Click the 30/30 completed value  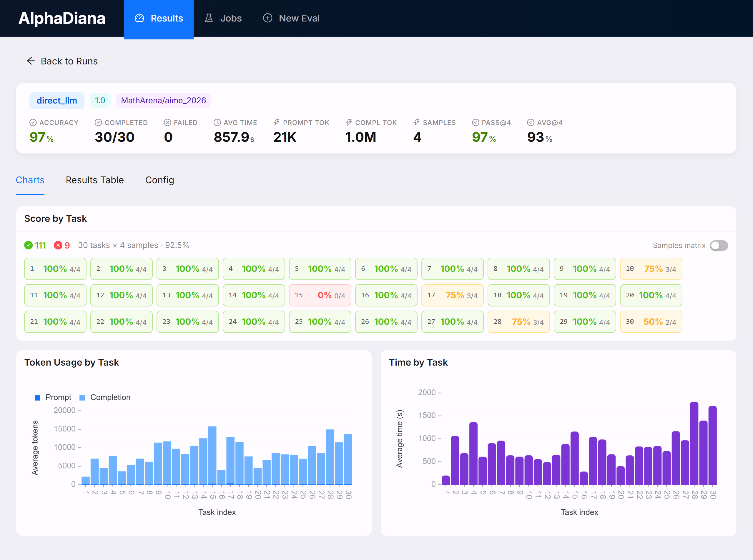[115, 137]
